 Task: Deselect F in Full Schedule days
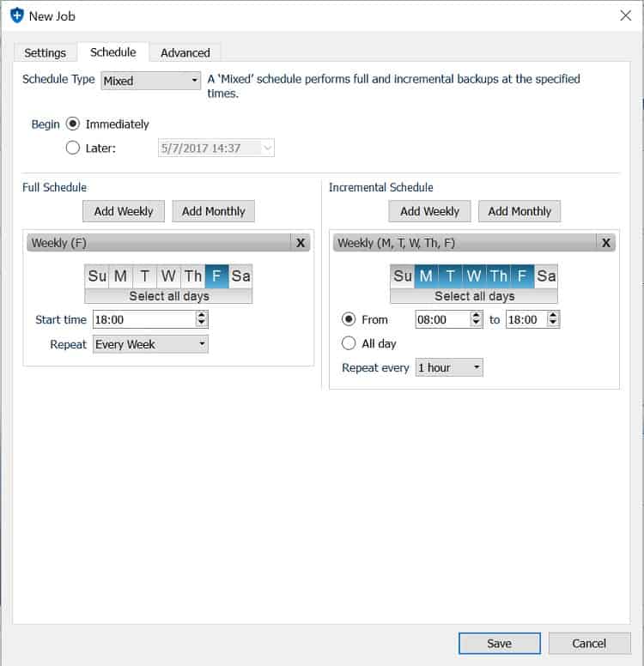[216, 276]
